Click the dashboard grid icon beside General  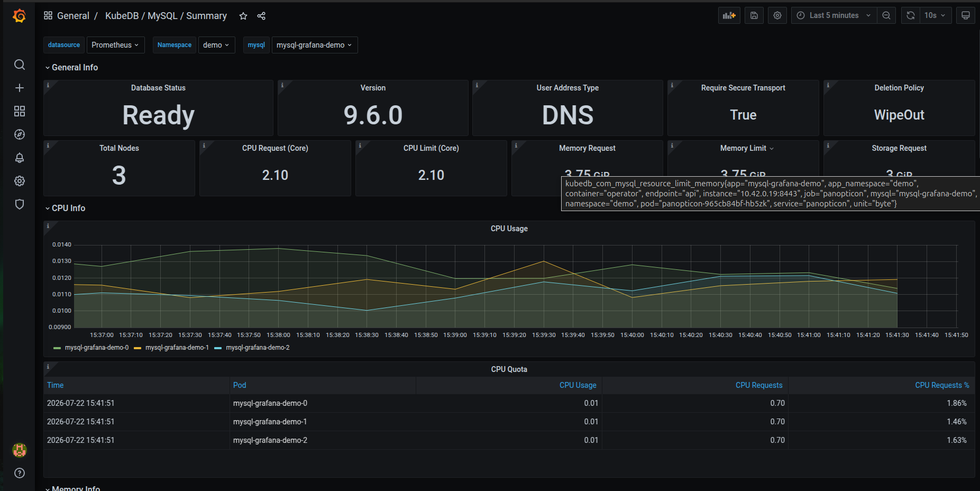click(48, 15)
